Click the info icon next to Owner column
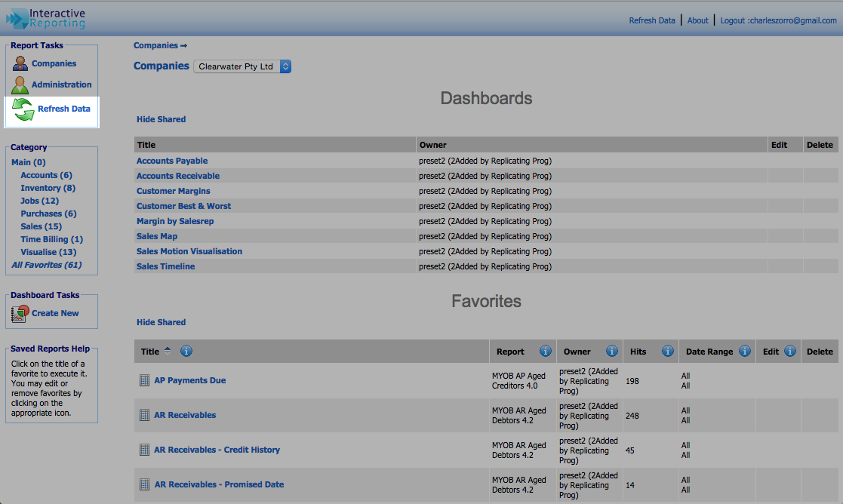843x504 pixels. pos(612,351)
